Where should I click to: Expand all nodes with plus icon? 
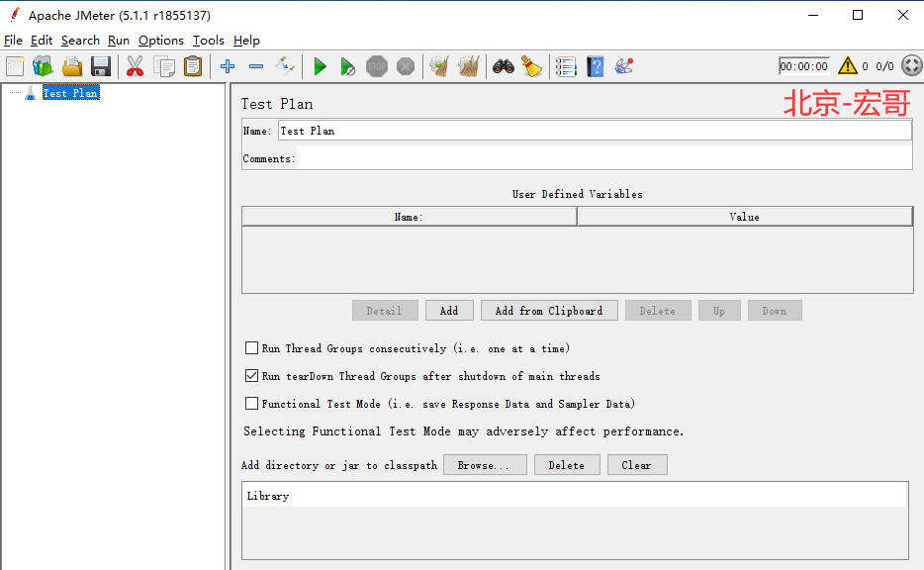(x=228, y=66)
